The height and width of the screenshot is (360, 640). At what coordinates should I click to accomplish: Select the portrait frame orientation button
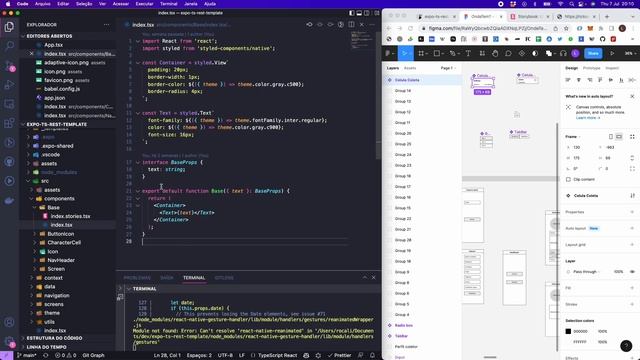click(x=611, y=137)
